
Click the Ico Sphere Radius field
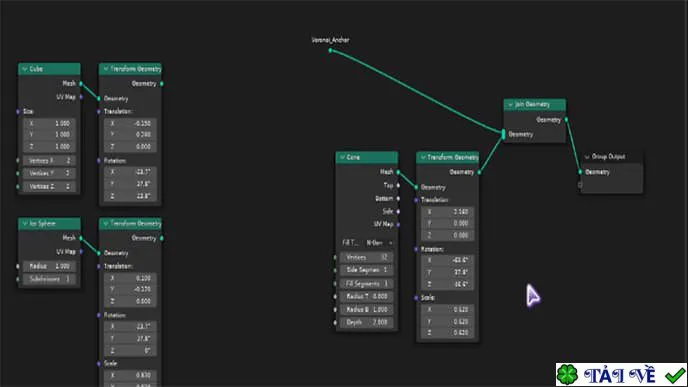click(49, 266)
